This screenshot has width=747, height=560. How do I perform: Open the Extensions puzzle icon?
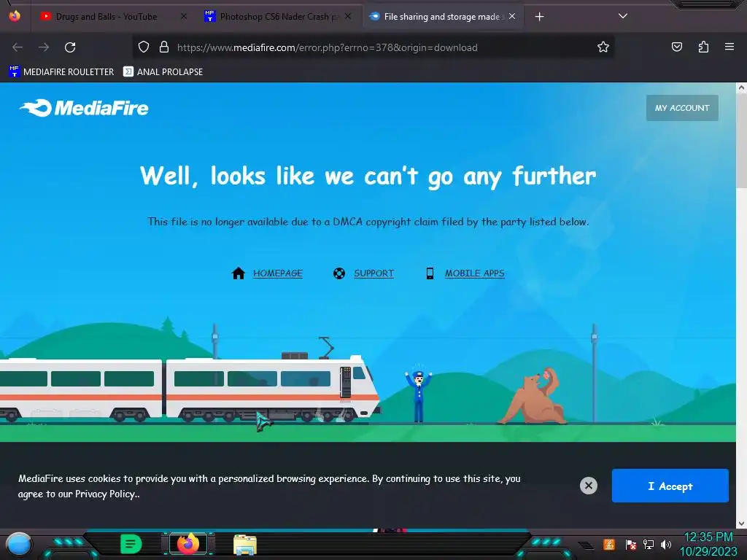tap(703, 47)
